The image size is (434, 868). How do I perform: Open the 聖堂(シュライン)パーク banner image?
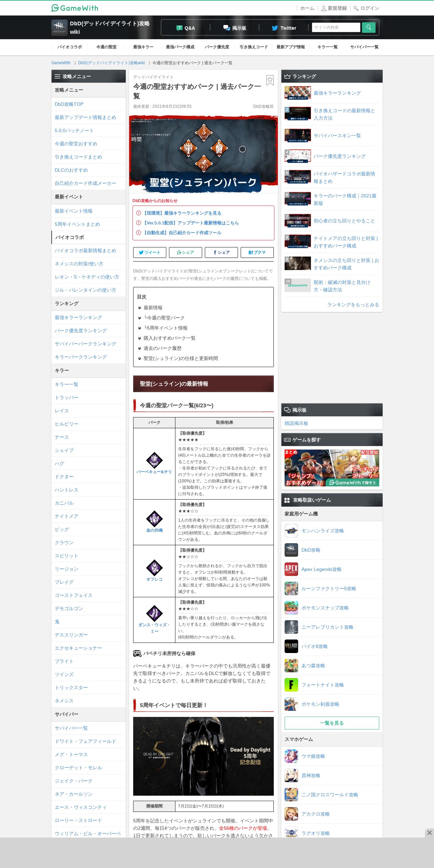click(203, 154)
